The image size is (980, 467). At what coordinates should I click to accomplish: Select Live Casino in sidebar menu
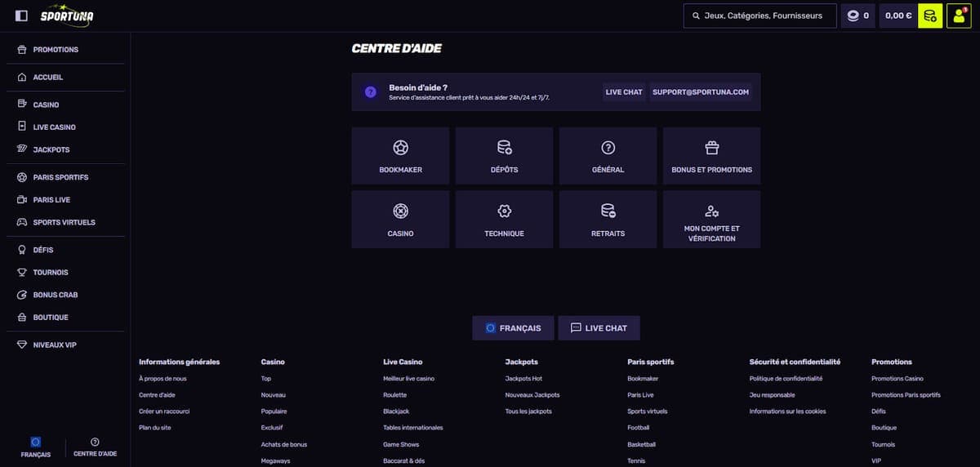point(54,127)
